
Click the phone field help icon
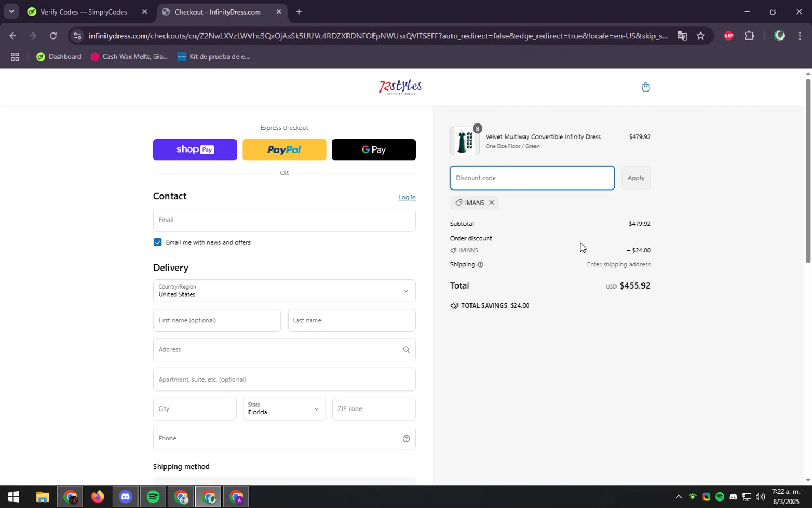click(x=406, y=439)
